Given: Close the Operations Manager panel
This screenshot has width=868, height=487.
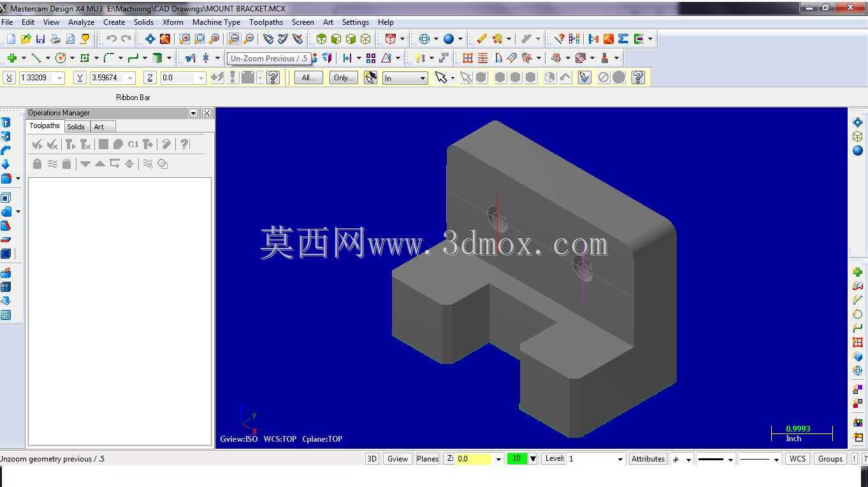Looking at the screenshot, I should tap(207, 113).
